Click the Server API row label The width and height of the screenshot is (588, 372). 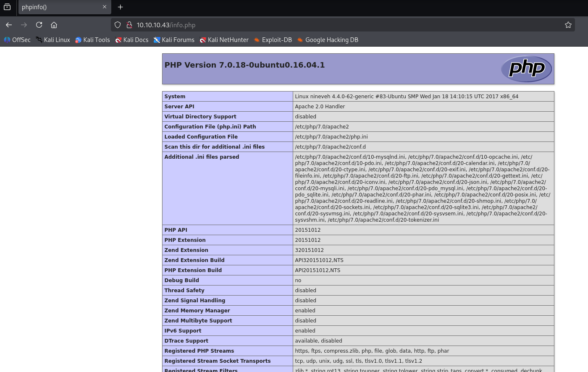click(179, 107)
